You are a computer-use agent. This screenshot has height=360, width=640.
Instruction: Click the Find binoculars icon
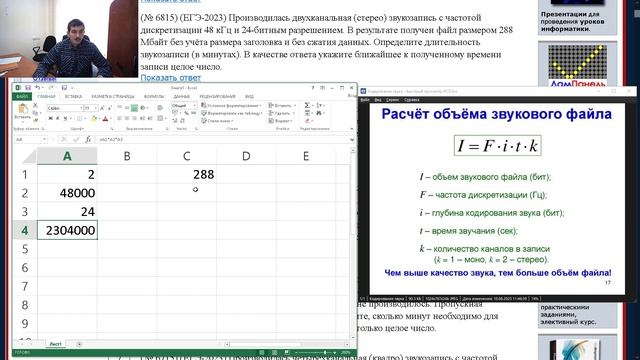coord(319,113)
